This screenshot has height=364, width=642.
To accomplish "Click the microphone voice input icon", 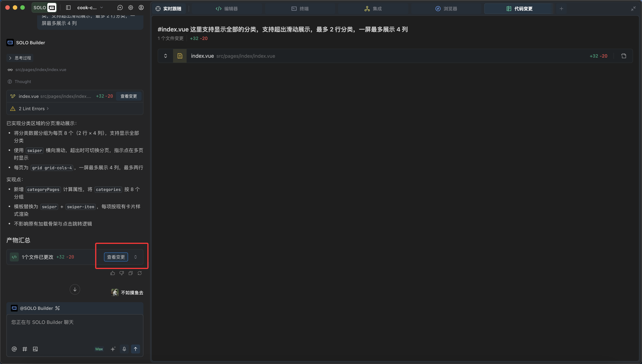I will (124, 349).
